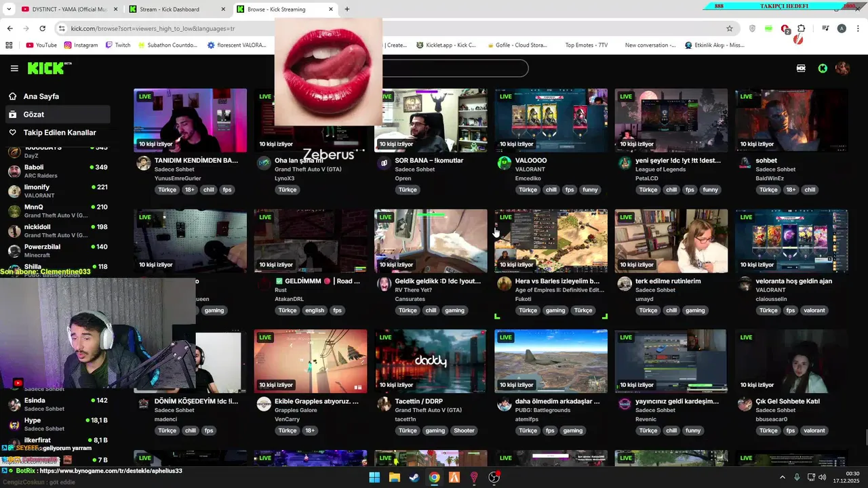Click the microphone icon in system tray
The width and height of the screenshot is (868, 488).
797,477
